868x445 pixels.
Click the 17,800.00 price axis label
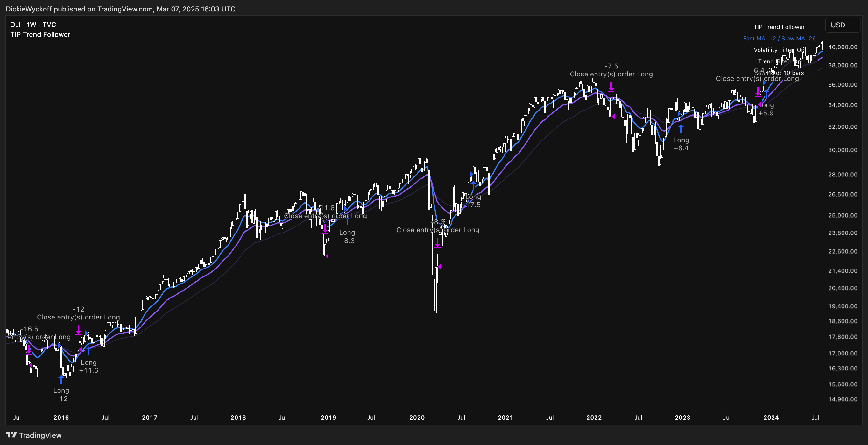[843, 337]
